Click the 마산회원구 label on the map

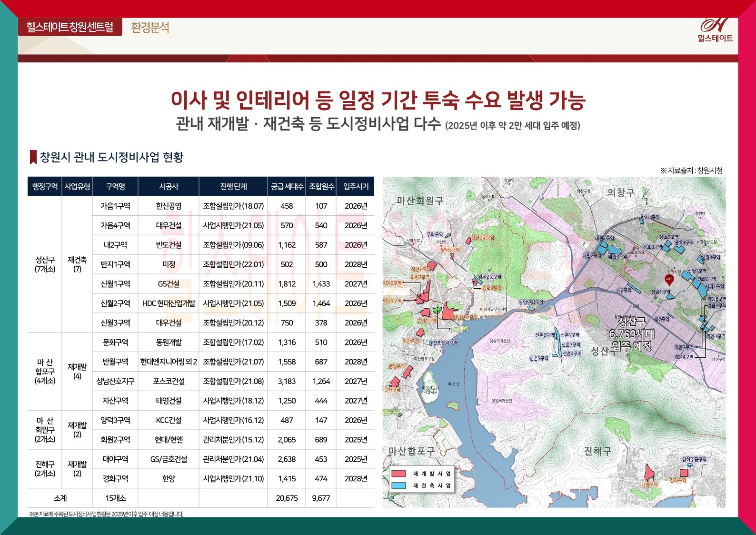pos(420,201)
